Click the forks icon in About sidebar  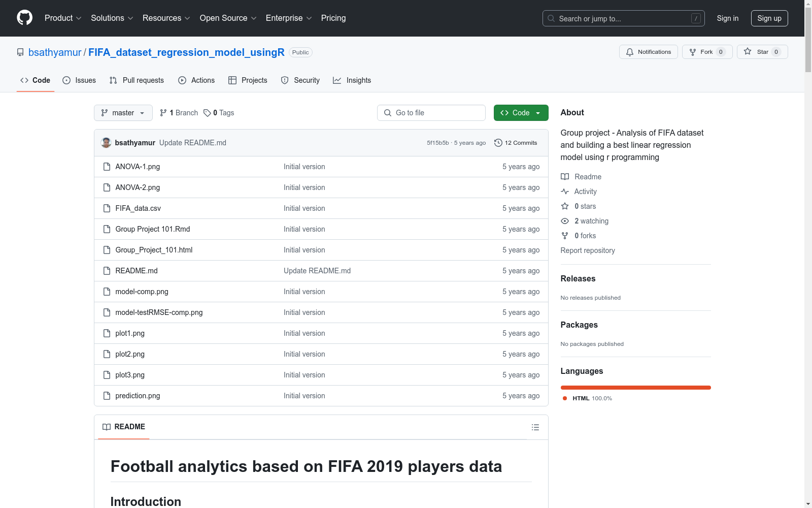(x=565, y=236)
